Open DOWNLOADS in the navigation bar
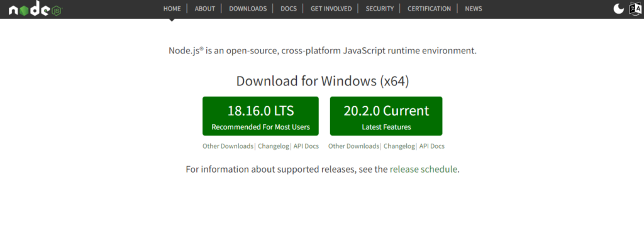 tap(248, 9)
